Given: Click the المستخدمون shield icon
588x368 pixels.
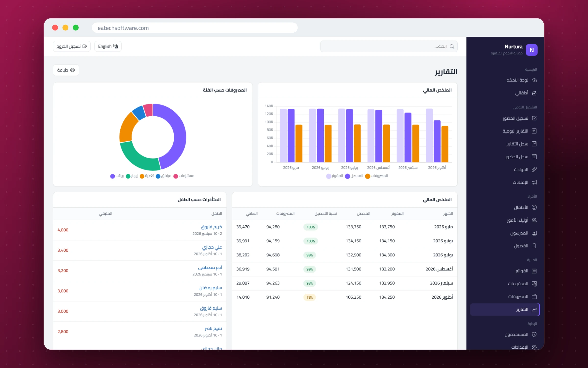Looking at the screenshot, I should (x=534, y=334).
